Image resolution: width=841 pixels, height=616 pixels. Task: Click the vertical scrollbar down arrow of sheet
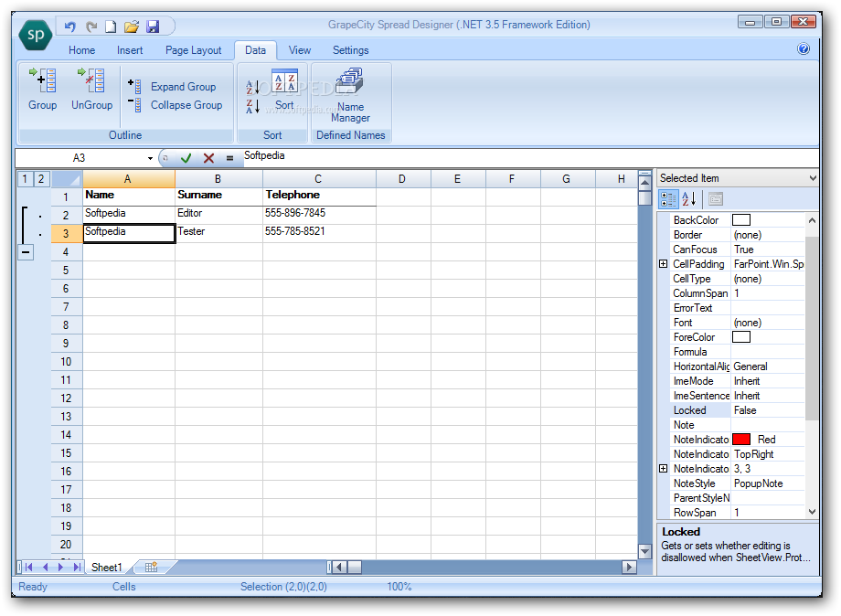(644, 550)
